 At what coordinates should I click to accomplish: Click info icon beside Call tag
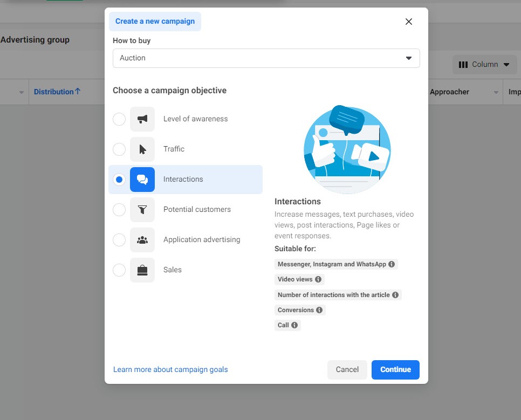294,325
